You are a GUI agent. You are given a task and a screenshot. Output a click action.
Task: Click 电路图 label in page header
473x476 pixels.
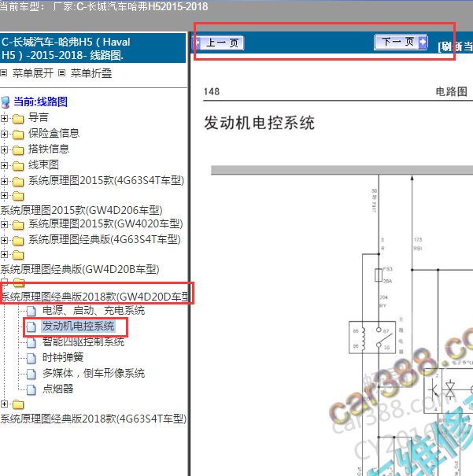click(452, 91)
